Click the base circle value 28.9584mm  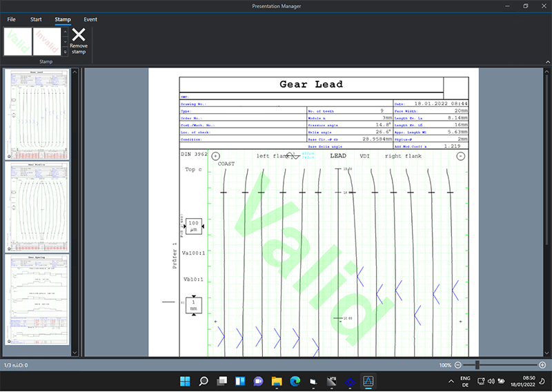tap(377, 139)
